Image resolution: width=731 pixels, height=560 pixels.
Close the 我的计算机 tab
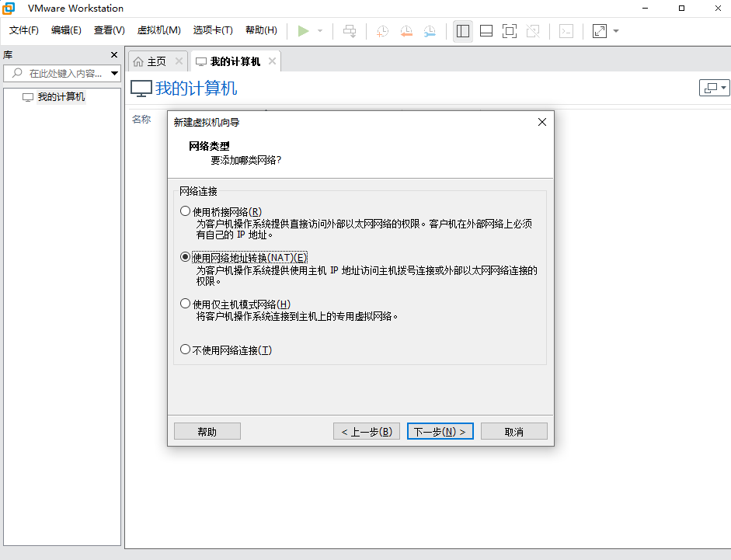pos(272,61)
